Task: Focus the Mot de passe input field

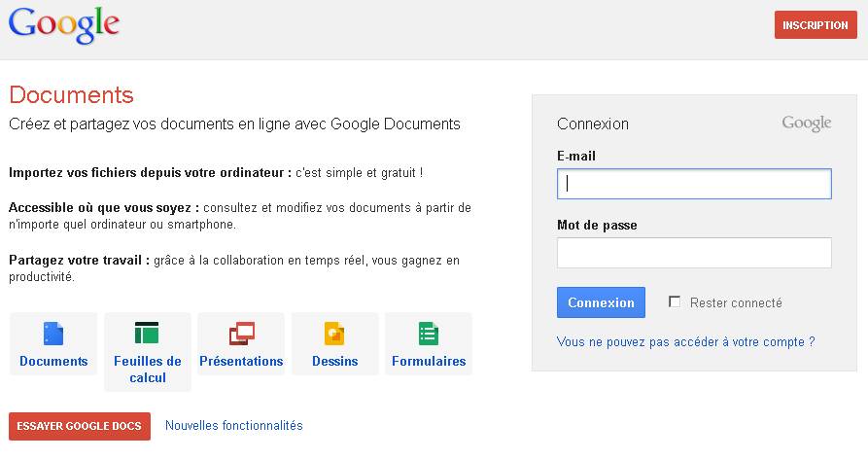Action: click(x=694, y=253)
